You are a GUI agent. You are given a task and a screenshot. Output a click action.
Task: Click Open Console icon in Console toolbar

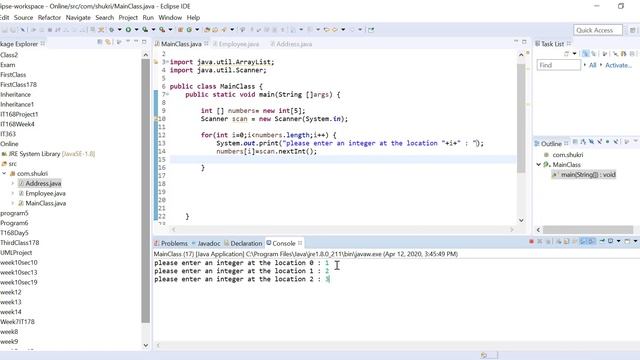coord(627,242)
